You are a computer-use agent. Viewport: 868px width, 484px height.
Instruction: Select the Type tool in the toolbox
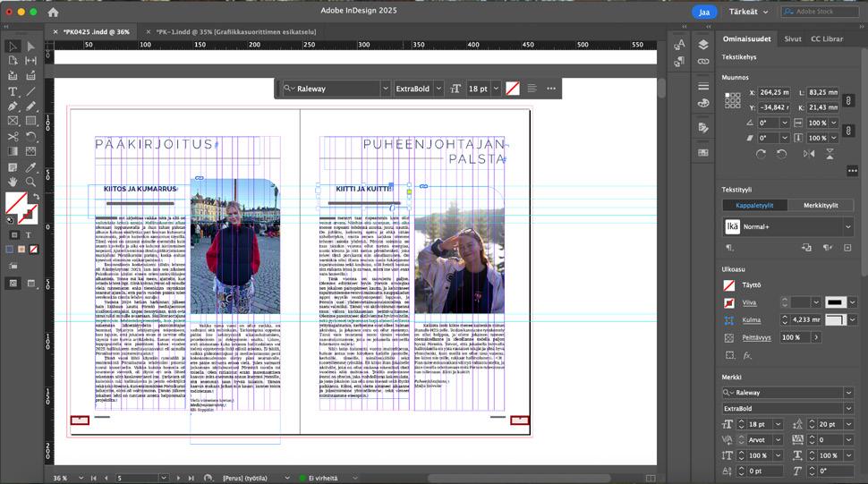(x=13, y=91)
